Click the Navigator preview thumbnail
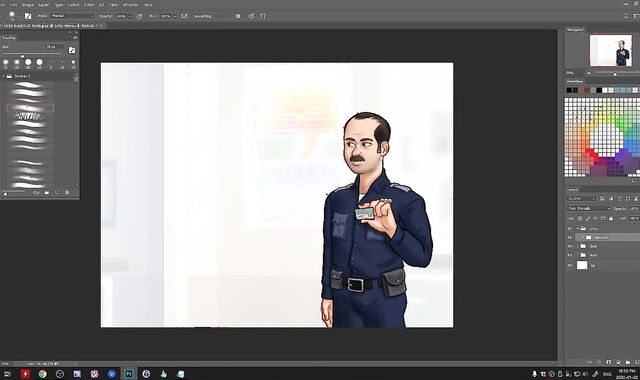 coord(611,50)
